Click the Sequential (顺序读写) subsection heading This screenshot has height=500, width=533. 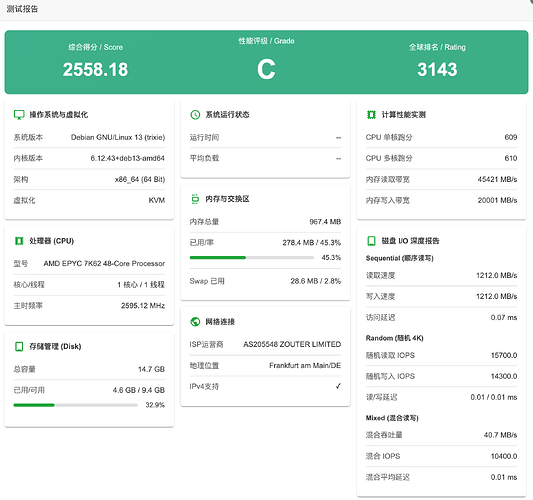(x=400, y=258)
